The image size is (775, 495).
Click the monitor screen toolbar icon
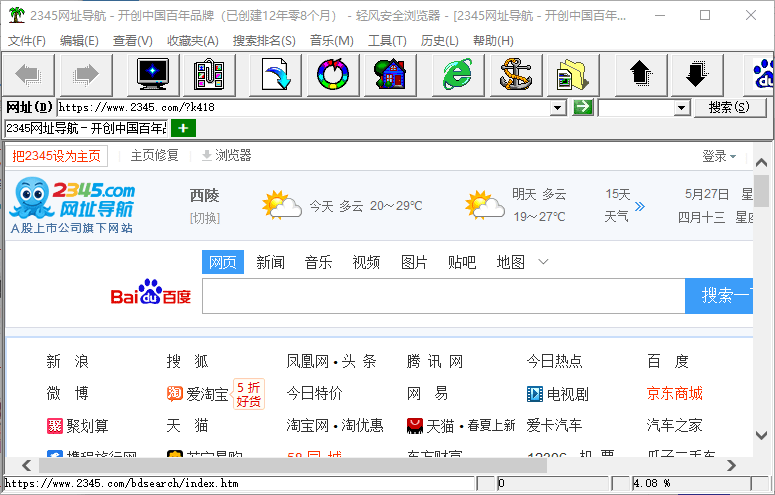(153, 74)
